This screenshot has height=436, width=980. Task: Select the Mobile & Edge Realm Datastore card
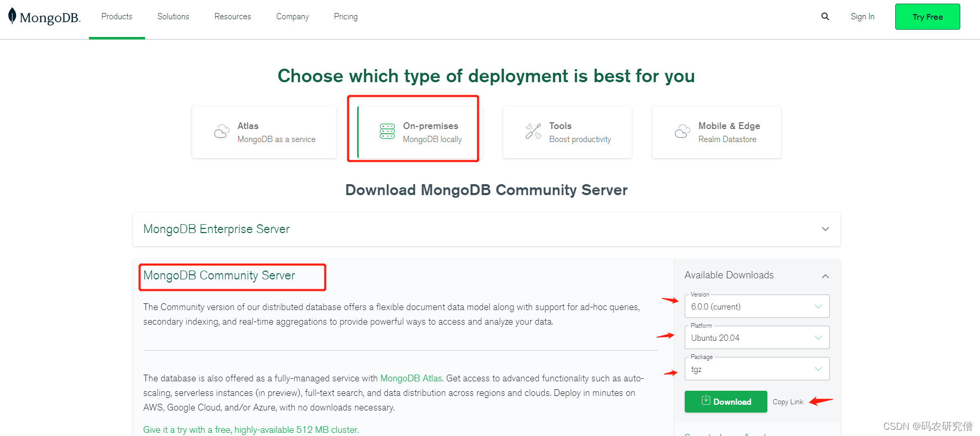(x=716, y=132)
